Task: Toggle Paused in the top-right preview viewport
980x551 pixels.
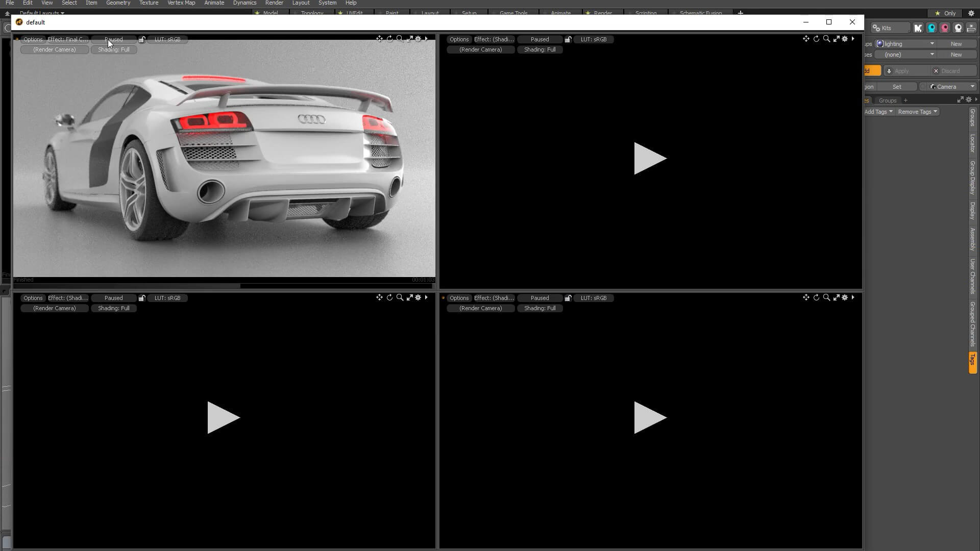Action: [540, 39]
